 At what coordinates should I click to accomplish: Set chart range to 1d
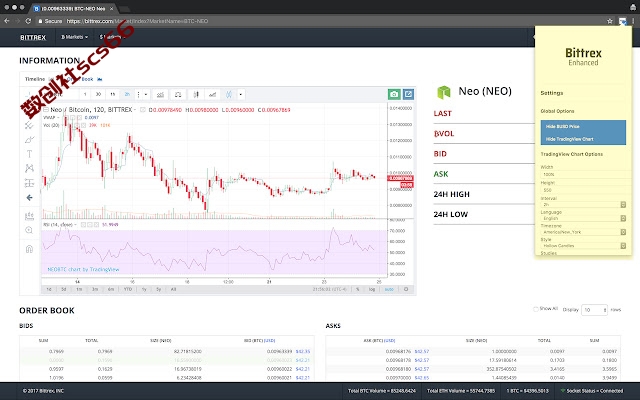pyautogui.click(x=49, y=289)
